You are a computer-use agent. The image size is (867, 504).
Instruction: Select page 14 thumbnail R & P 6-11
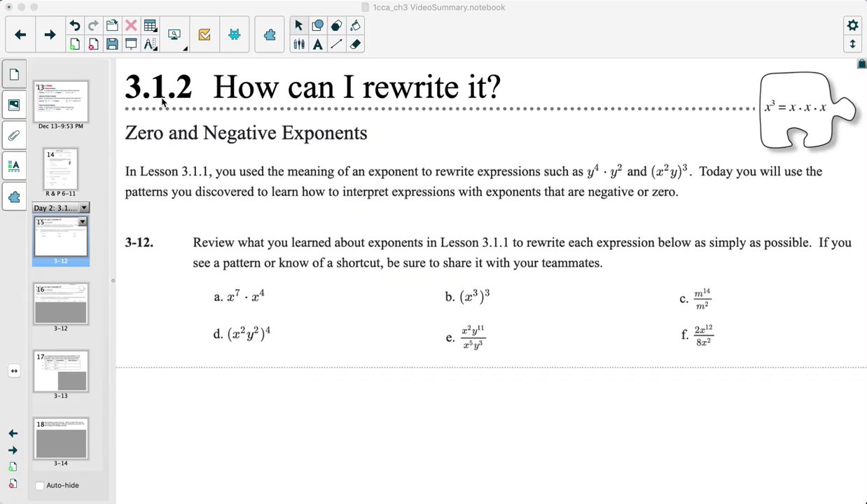[61, 169]
